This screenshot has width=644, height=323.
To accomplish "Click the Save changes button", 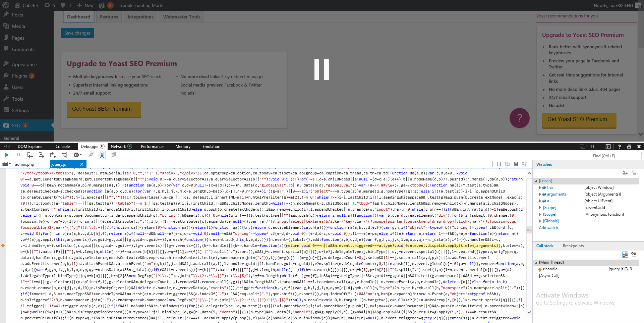I will click(77, 33).
